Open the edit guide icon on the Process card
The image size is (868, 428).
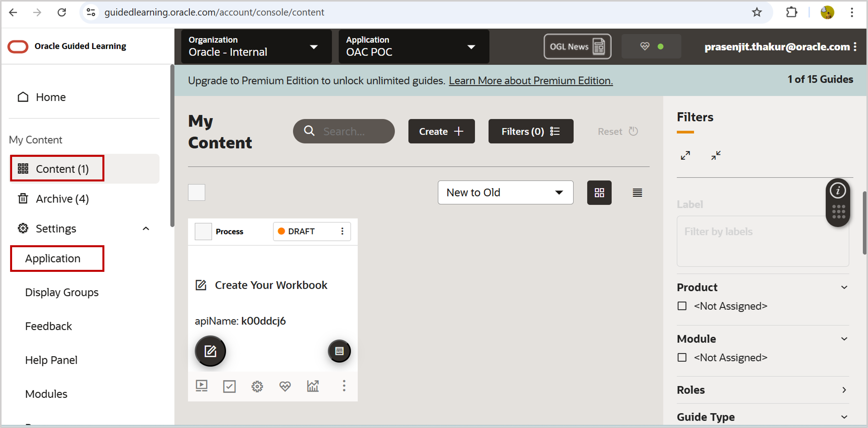click(x=210, y=351)
